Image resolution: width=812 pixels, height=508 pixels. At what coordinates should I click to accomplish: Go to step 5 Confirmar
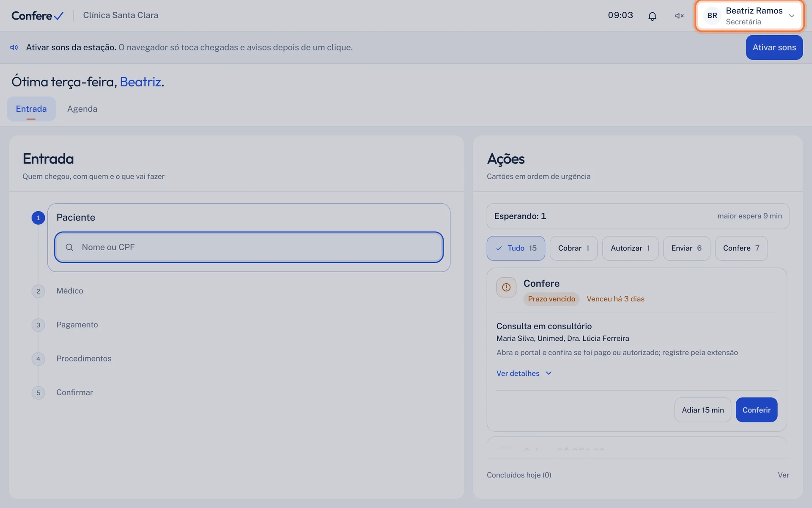click(x=74, y=392)
